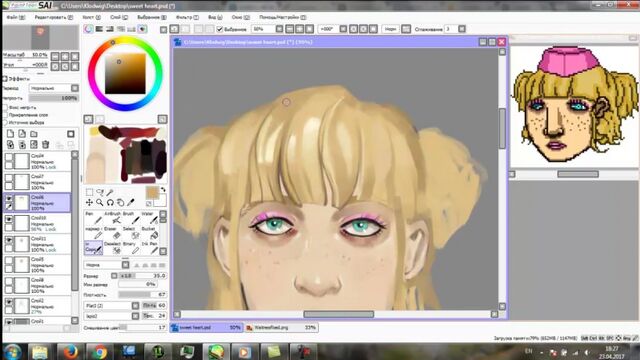Activate the eyedropper color picker tool
The image size is (640, 360).
click(x=131, y=202)
